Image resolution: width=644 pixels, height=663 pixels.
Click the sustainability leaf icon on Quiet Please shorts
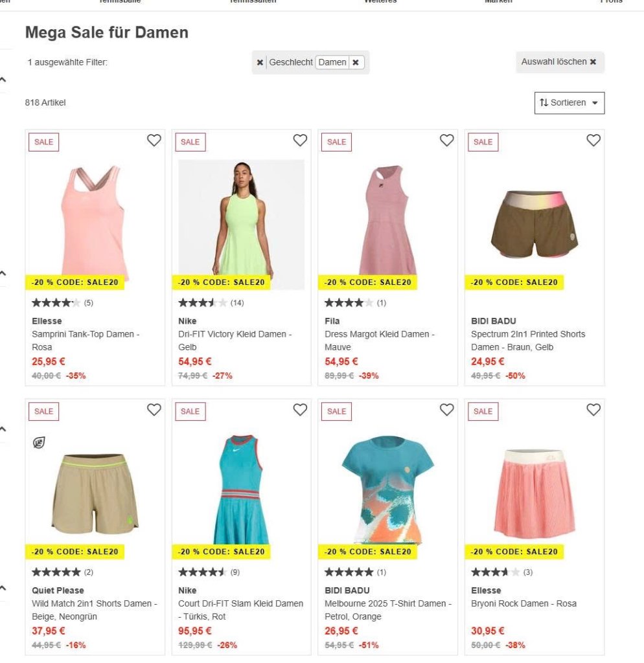39,443
